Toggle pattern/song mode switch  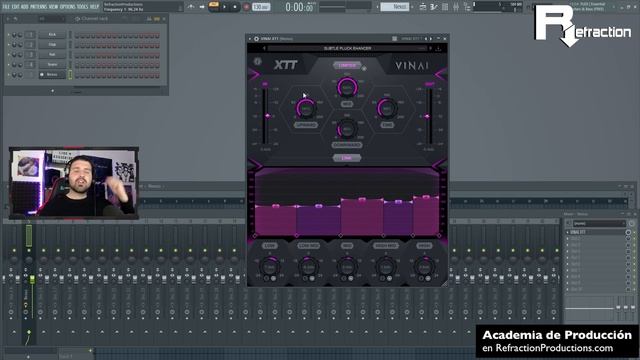pos(213,6)
